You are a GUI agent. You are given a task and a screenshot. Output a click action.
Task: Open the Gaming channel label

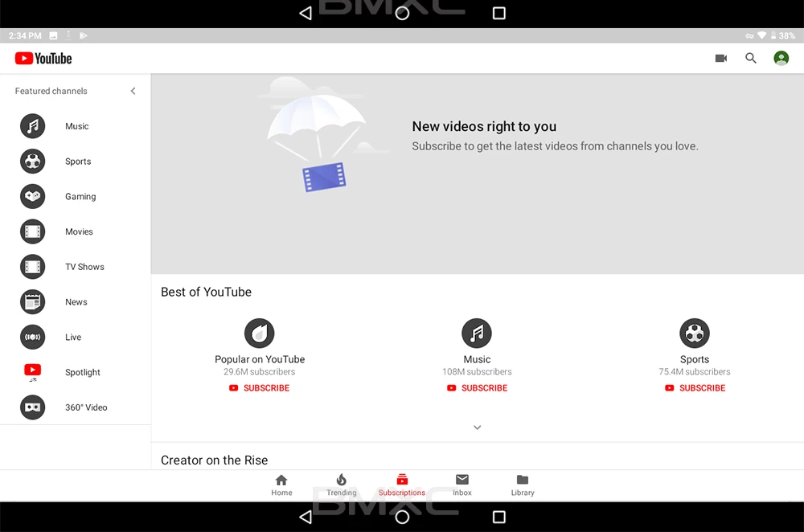pos(80,197)
